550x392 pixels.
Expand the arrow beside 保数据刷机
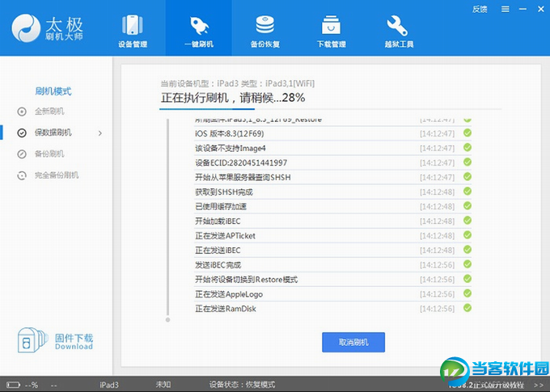click(100, 133)
